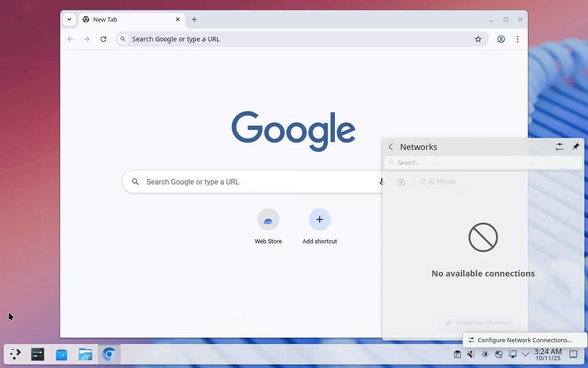Open the Dolphin file manager from taskbar
Image resolution: width=588 pixels, height=368 pixels.
[x=85, y=354]
